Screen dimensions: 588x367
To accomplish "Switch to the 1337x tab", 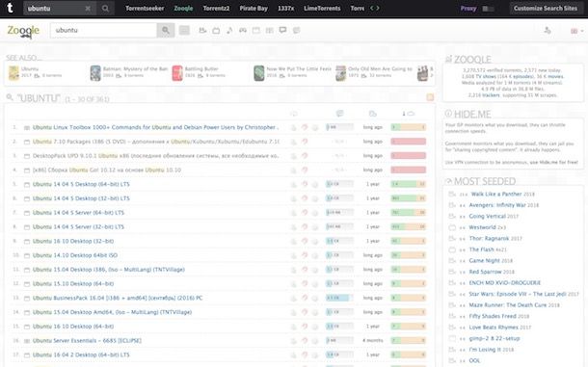I will click(x=285, y=9).
